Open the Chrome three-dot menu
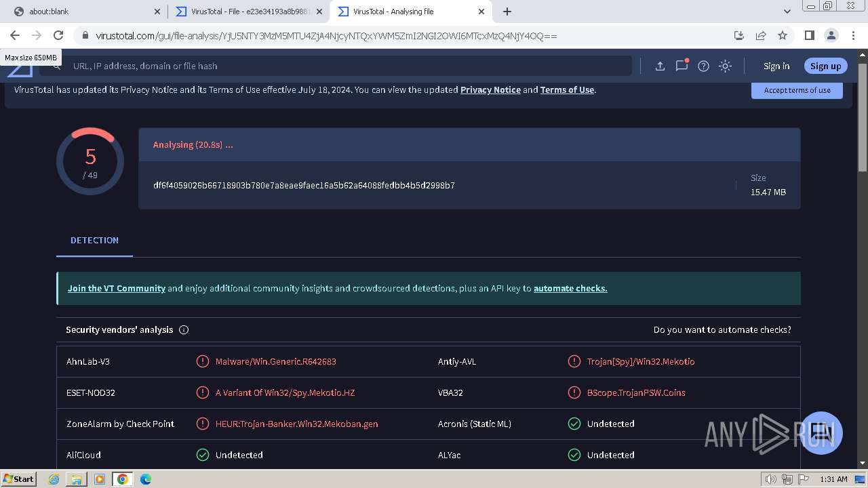868x488 pixels. pos(852,35)
